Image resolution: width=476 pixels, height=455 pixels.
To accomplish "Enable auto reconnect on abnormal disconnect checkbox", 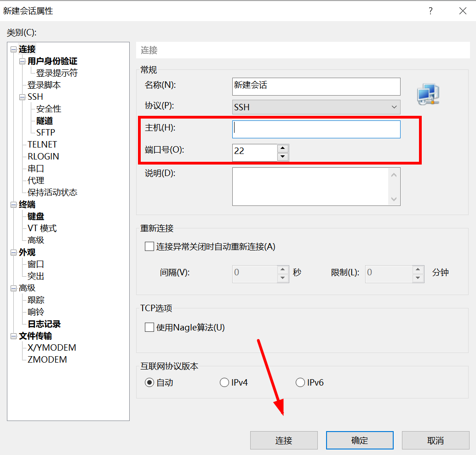I will coord(149,247).
